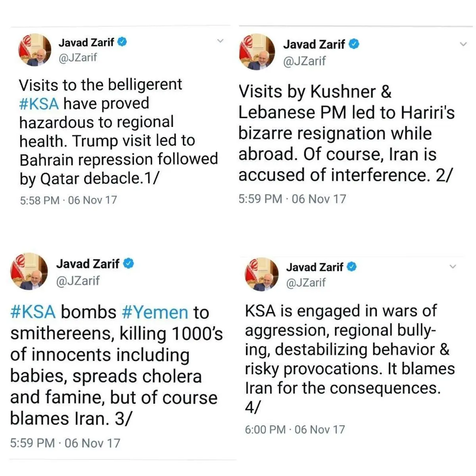Open the chevron menu on tweet 4/
The height and width of the screenshot is (476, 476).
coord(453,267)
